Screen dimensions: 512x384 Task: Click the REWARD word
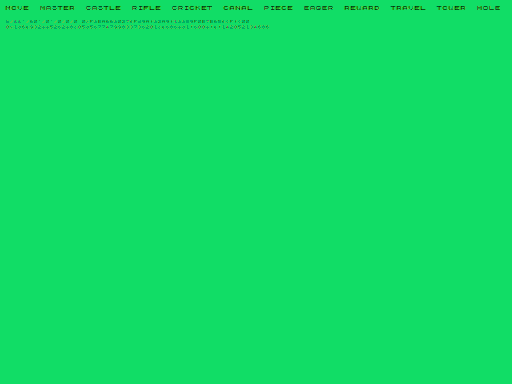pos(362,8)
